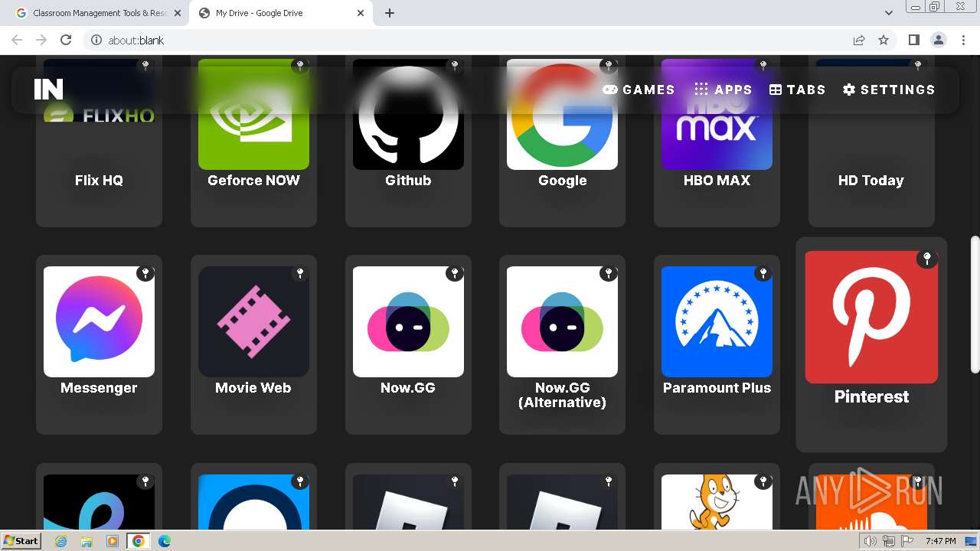Viewport: 980px width, 551px height.
Task: Open Microsoft Edge from taskbar
Action: click(x=164, y=541)
